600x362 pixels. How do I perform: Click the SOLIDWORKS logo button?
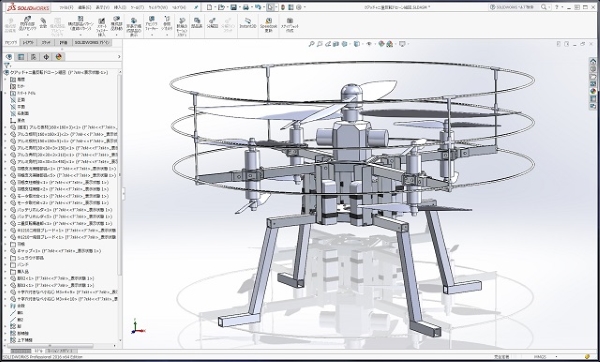coord(26,7)
